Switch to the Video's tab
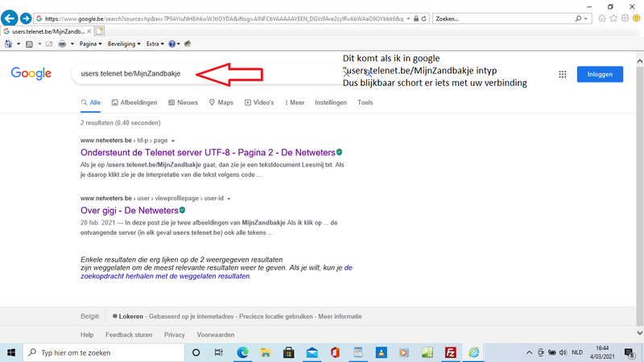Image resolution: width=644 pixels, height=362 pixels. pyautogui.click(x=259, y=103)
